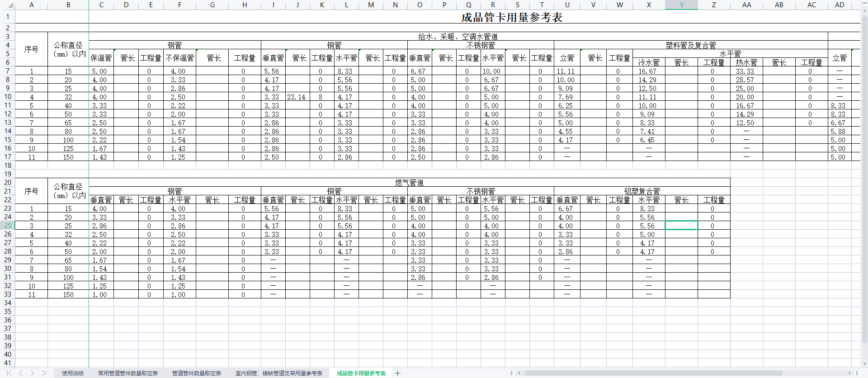
Task: Click the split handle left of the horizontal scrollbar
Action: [511, 373]
